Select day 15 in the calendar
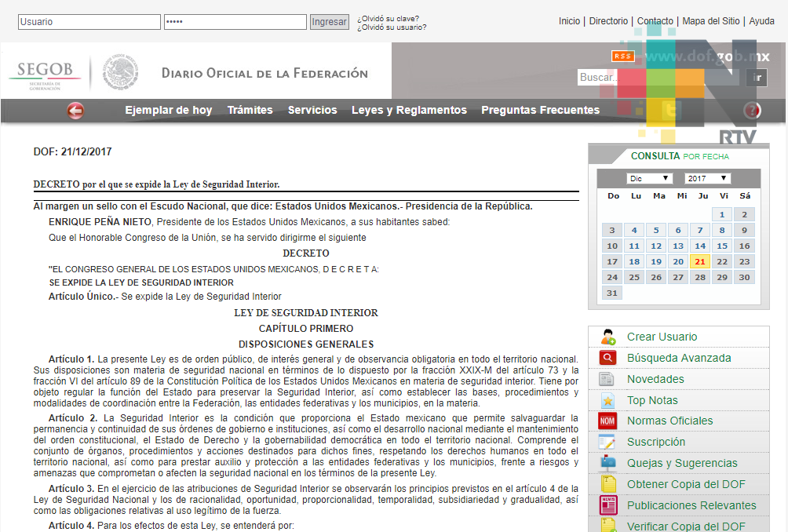 pos(722,246)
